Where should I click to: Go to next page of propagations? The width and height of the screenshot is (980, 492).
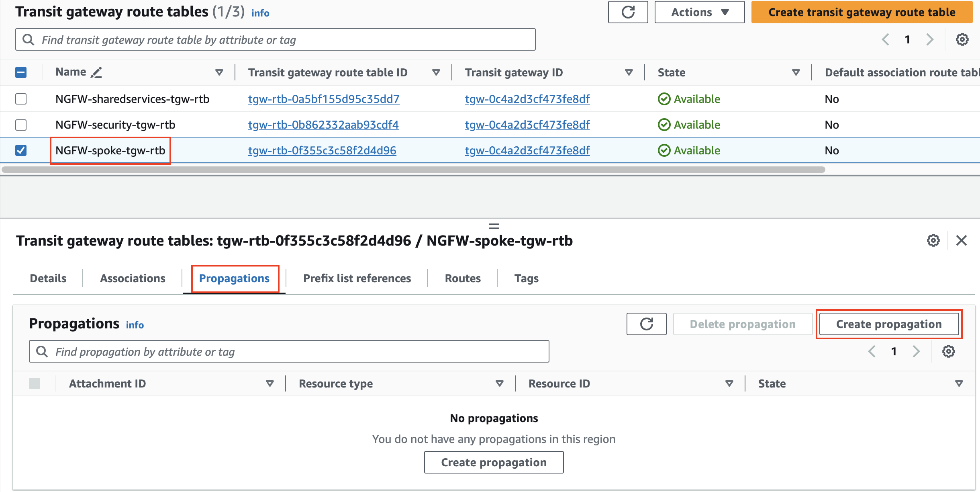916,351
